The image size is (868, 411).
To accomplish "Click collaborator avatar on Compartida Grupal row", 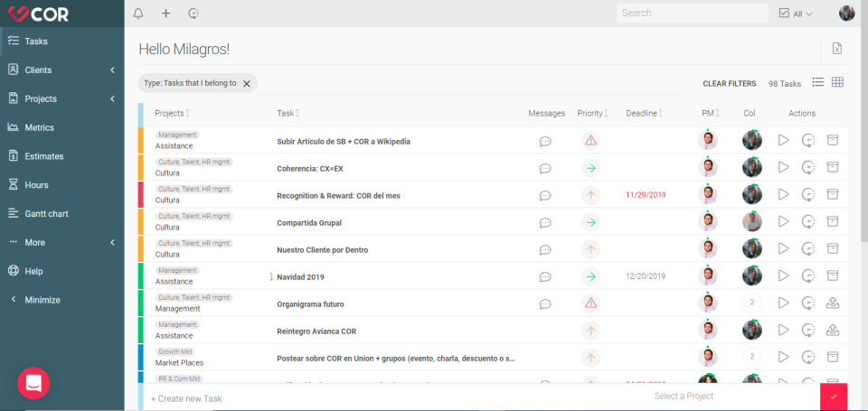I will pos(751,222).
